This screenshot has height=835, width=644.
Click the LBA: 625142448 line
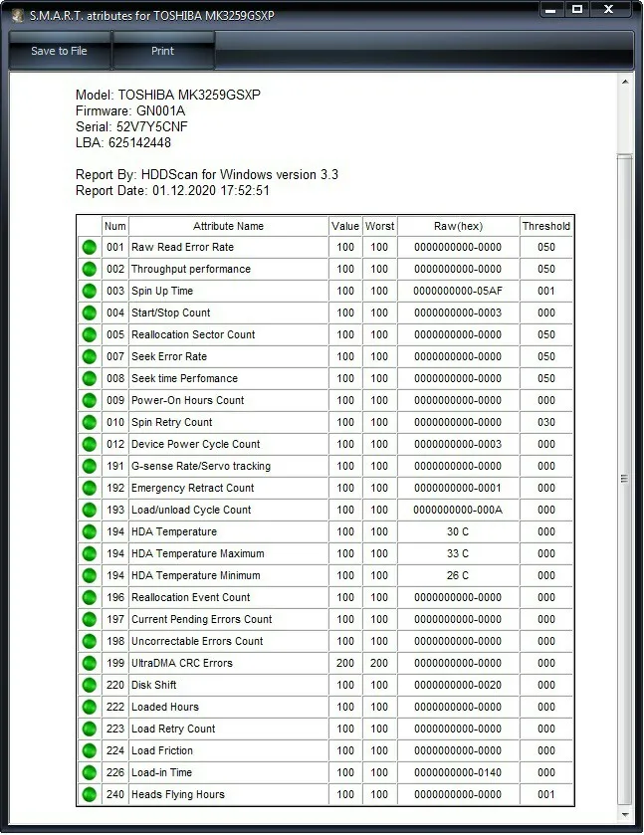coord(123,142)
